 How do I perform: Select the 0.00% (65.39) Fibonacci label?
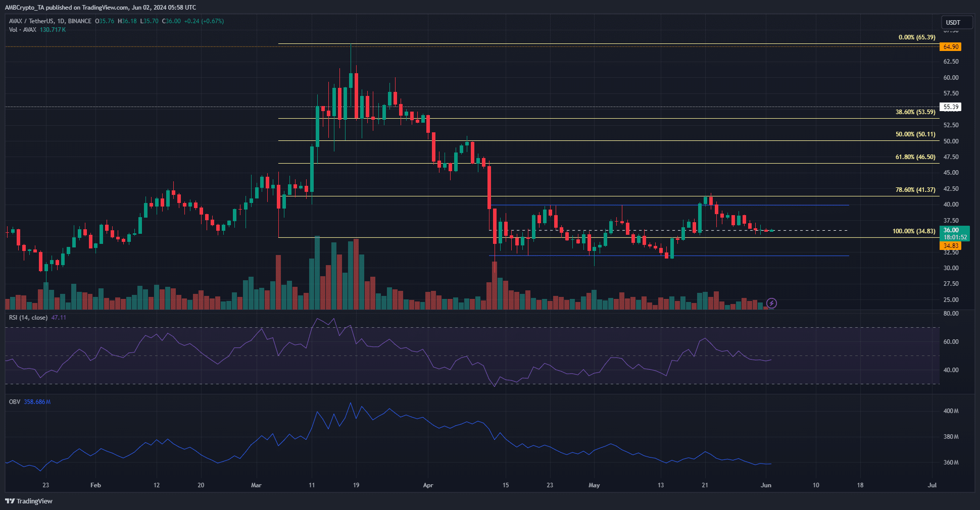click(917, 37)
